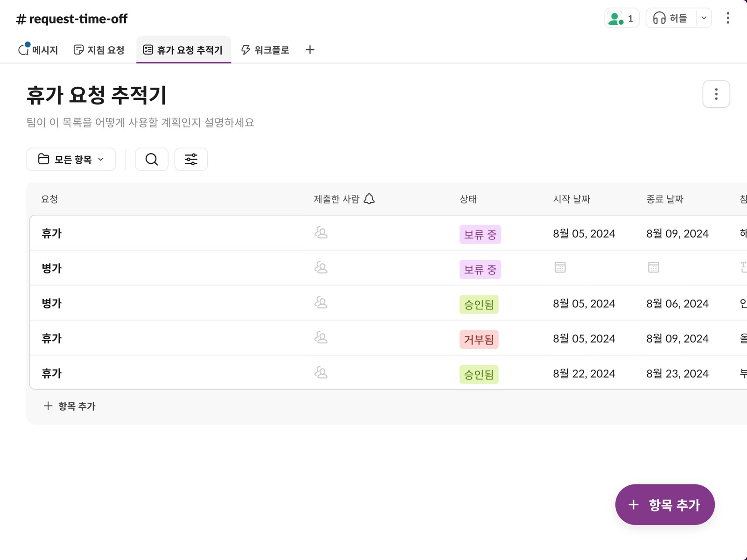Click the 종료 날짜 column header
Viewport: 747px width, 560px height.
[x=665, y=199]
